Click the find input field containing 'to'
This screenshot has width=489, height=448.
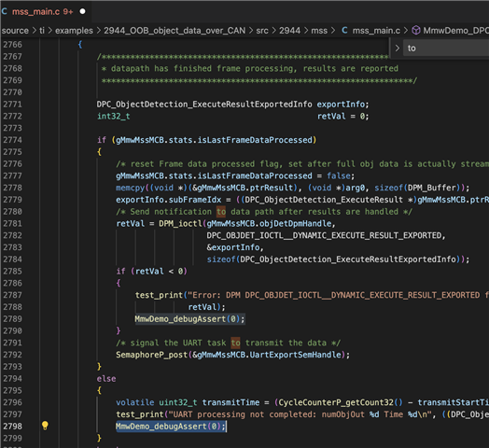click(x=446, y=48)
